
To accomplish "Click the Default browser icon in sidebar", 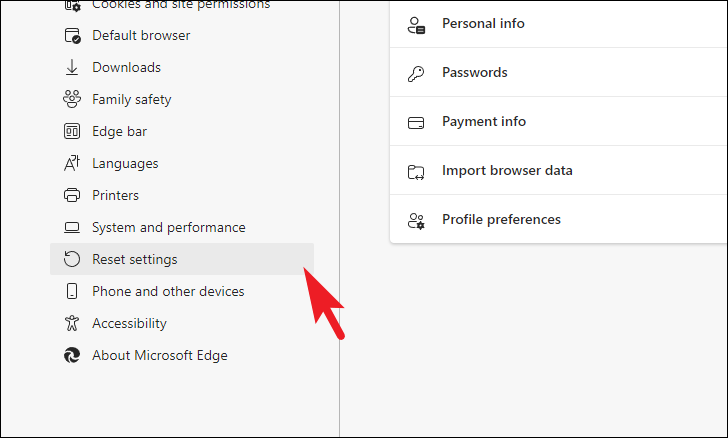I will point(72,35).
